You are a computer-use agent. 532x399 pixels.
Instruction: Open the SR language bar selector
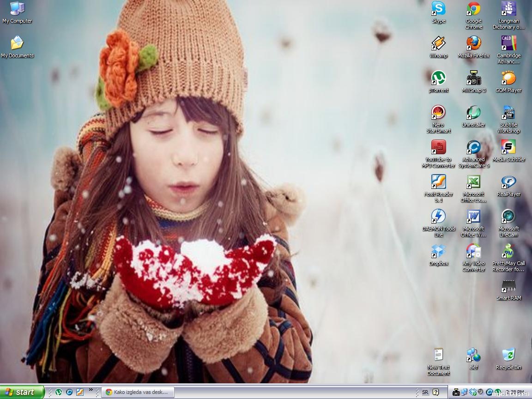[x=425, y=392]
